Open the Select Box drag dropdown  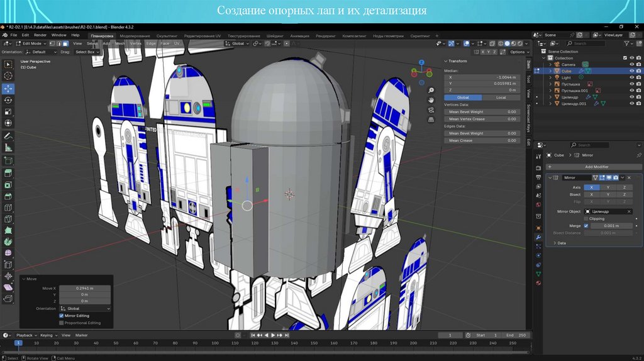pyautogui.click(x=87, y=52)
